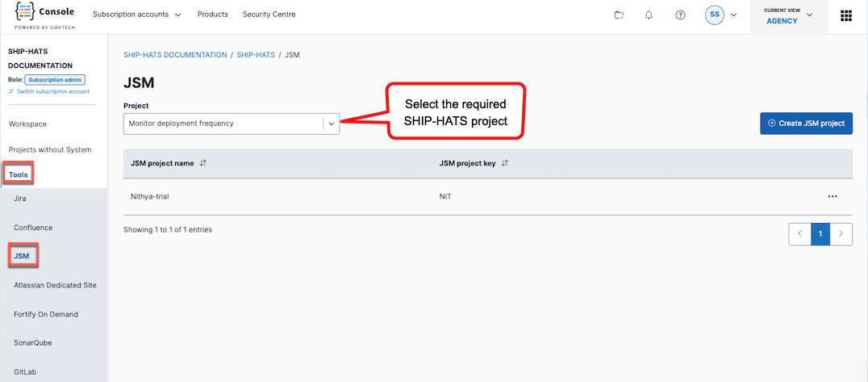This screenshot has height=382, width=868.
Task: Click the Showing 1 to 1 of 1 entries text
Action: click(168, 229)
